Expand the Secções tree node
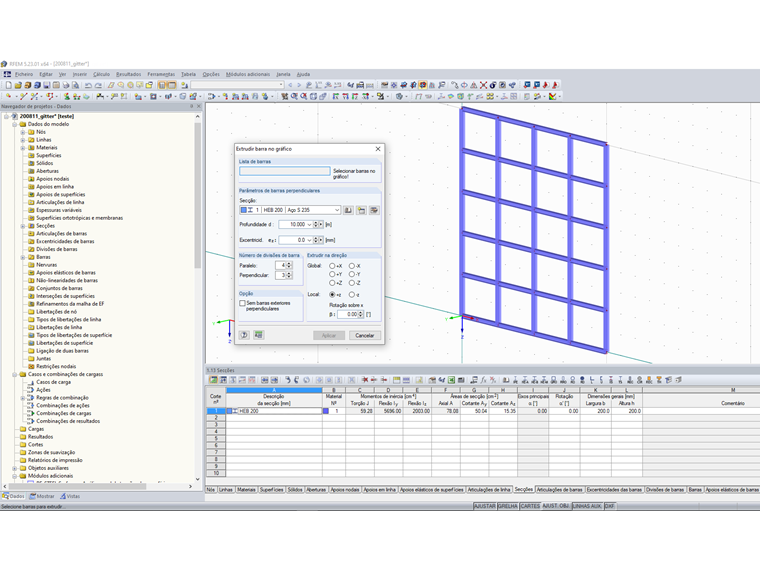This screenshot has width=760, height=570. click(23, 226)
